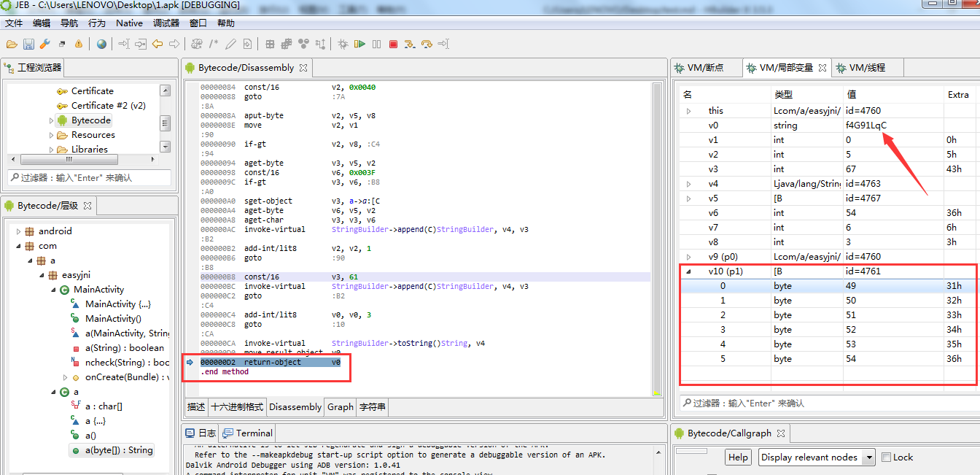
Task: Switch to the Graph view tab
Action: point(340,407)
